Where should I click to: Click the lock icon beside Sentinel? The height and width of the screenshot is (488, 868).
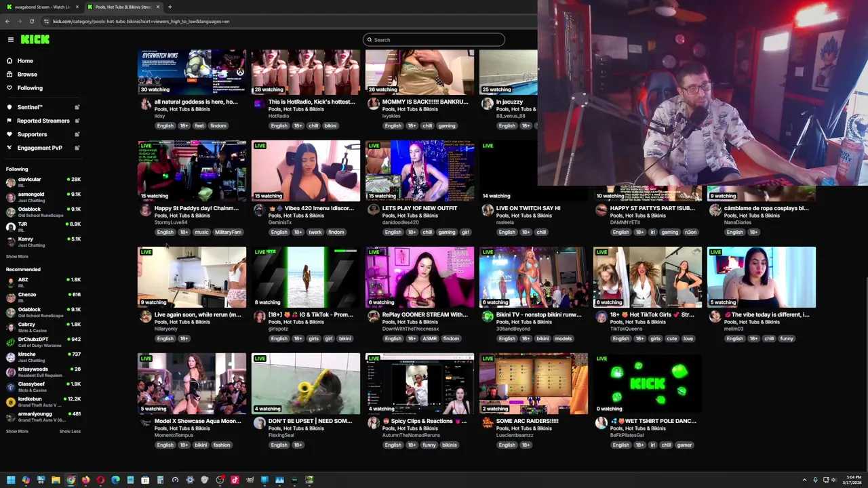pyautogui.click(x=77, y=107)
